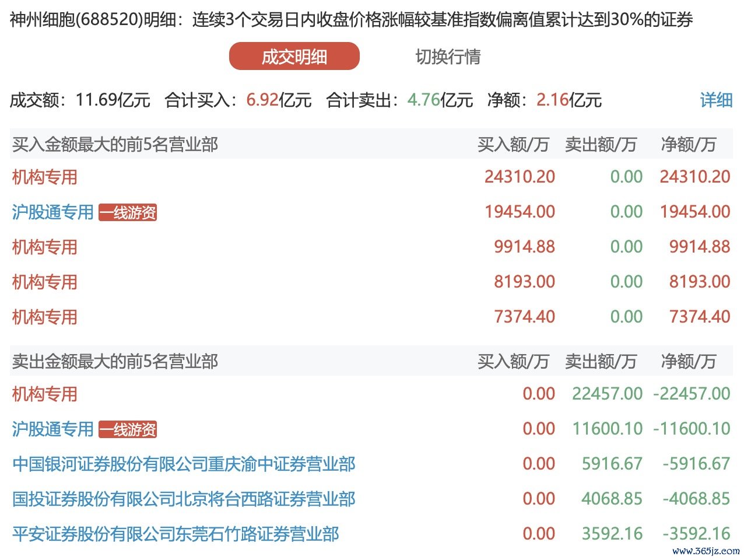The image size is (744, 560).
Task: Select the 成交明细 tab
Action: [294, 57]
